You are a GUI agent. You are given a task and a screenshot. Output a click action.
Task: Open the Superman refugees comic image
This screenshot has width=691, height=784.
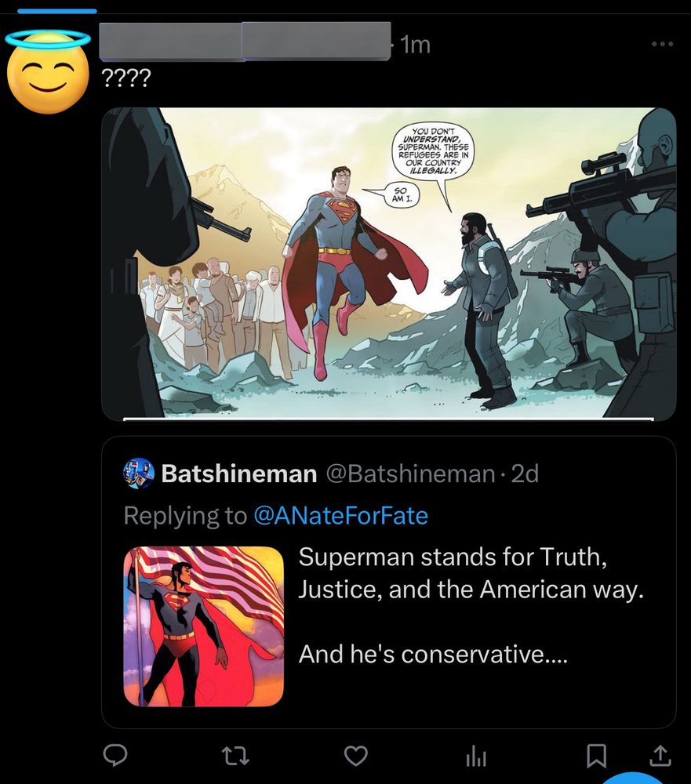pyautogui.click(x=389, y=263)
